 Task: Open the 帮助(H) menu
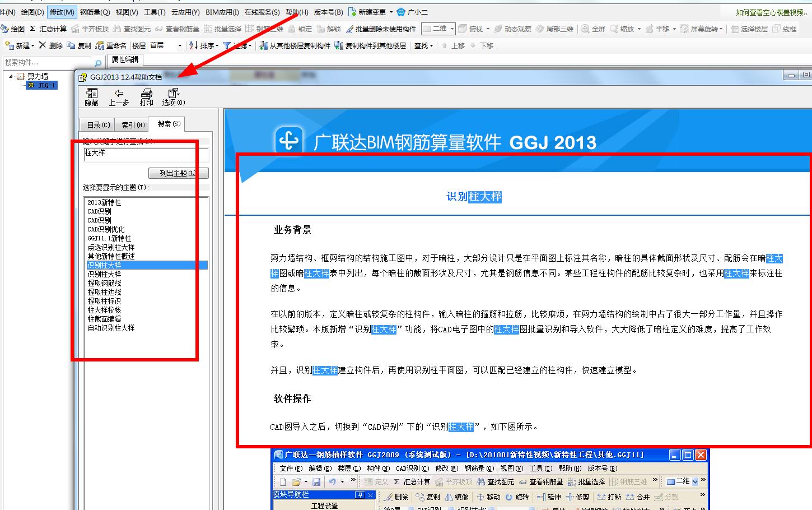pyautogui.click(x=297, y=12)
